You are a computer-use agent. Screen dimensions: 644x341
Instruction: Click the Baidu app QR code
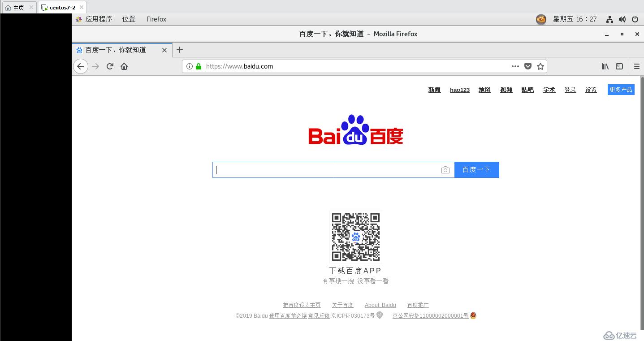356,237
